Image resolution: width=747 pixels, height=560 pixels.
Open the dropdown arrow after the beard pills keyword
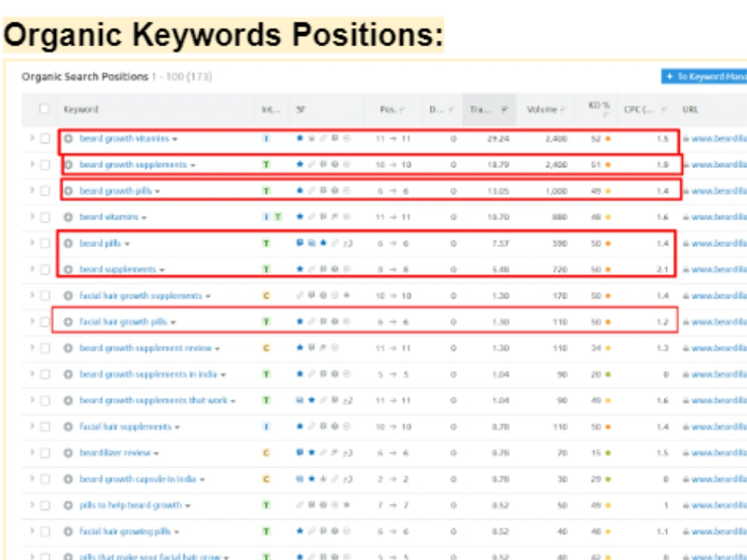[x=127, y=244]
